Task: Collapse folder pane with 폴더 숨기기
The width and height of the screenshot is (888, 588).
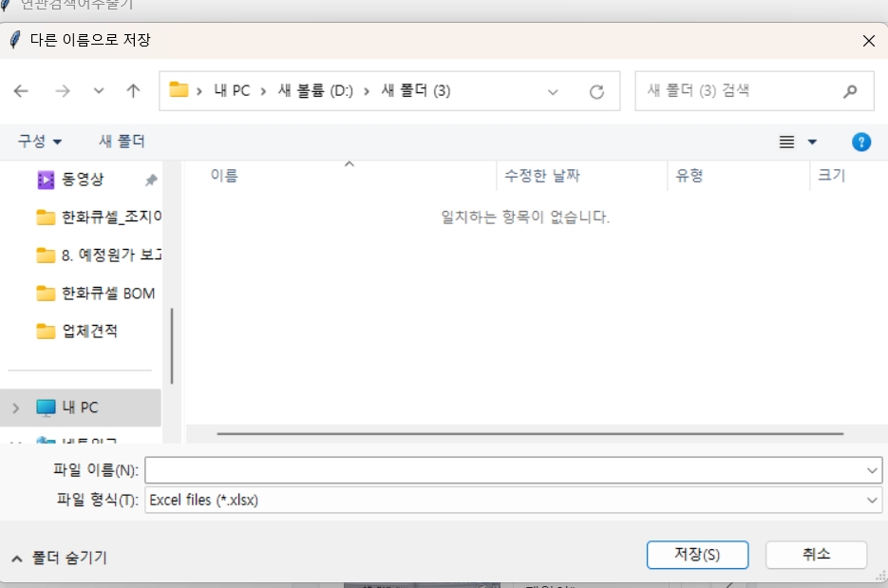Action: 59,558
